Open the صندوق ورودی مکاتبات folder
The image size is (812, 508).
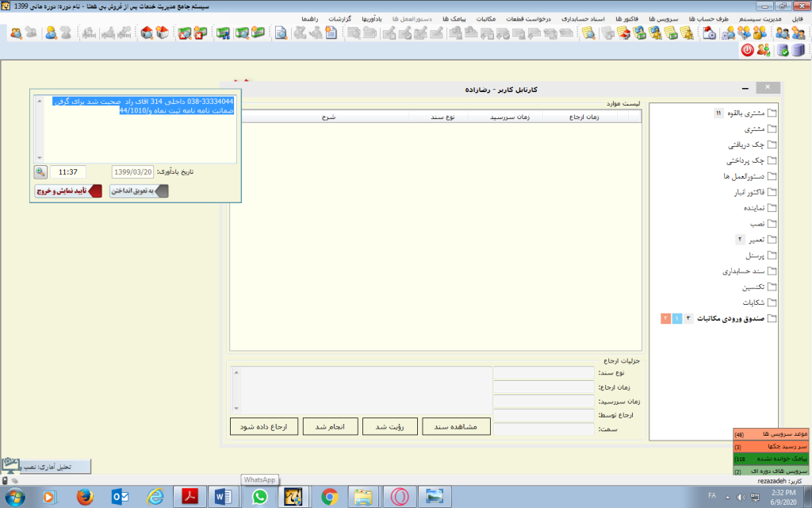coord(734,318)
